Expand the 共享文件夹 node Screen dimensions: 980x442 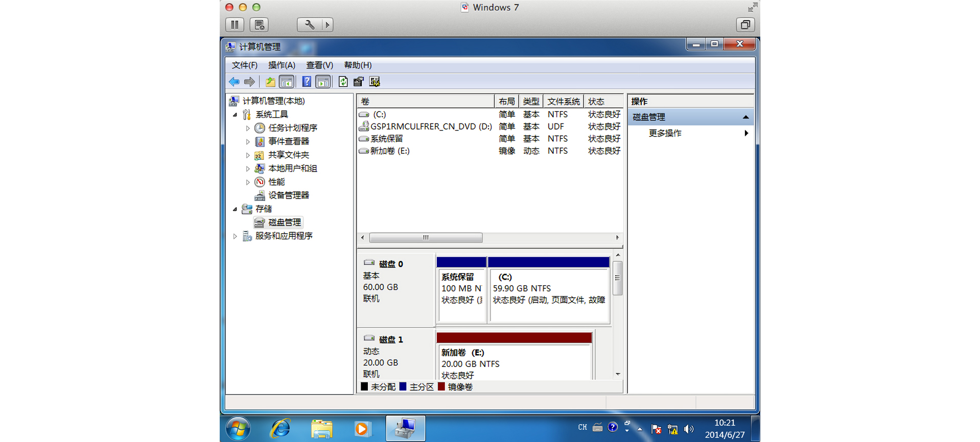coord(248,155)
